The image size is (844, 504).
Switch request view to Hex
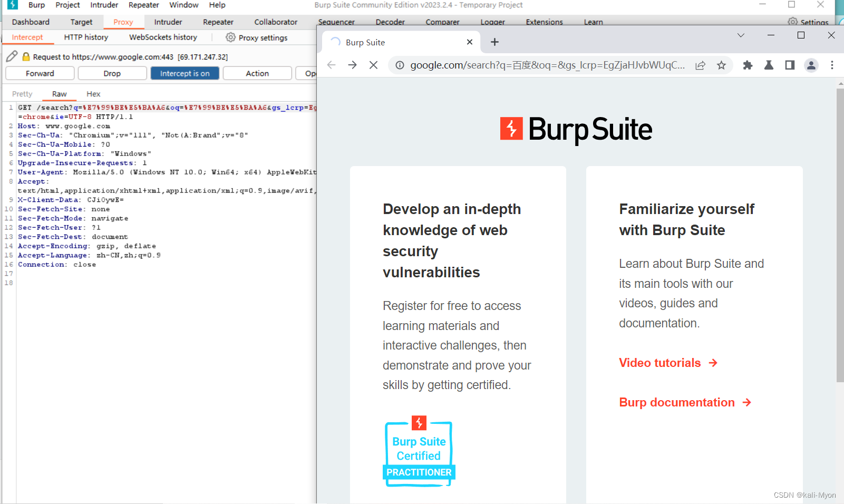pos(93,94)
